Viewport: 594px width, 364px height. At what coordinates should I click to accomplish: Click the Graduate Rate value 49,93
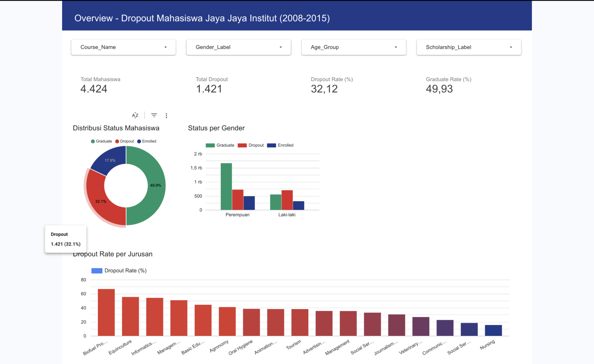(439, 89)
